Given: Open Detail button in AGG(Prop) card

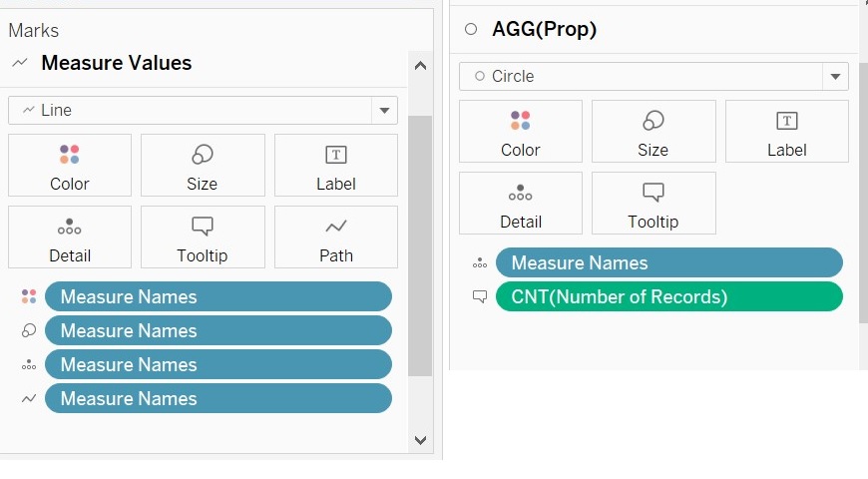Looking at the screenshot, I should coord(520,204).
